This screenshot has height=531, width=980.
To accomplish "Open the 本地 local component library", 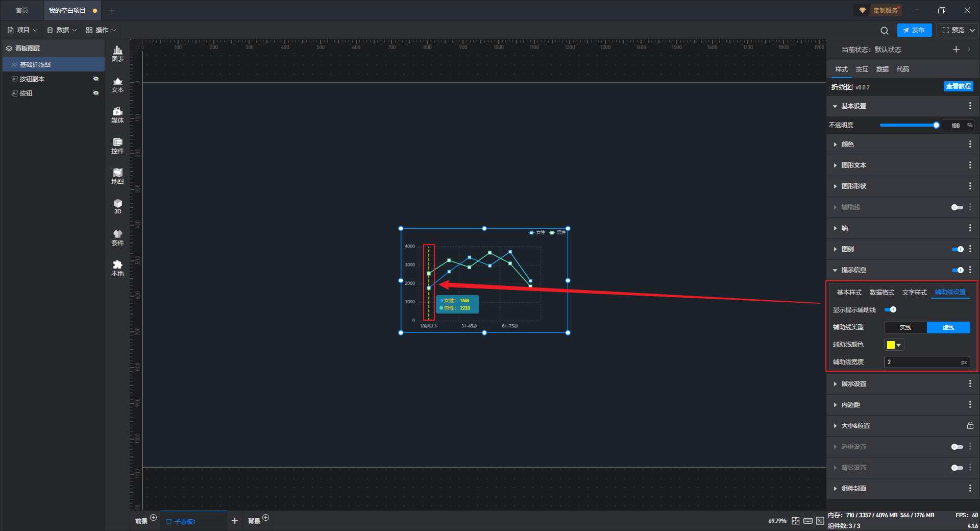I will 117,268.
